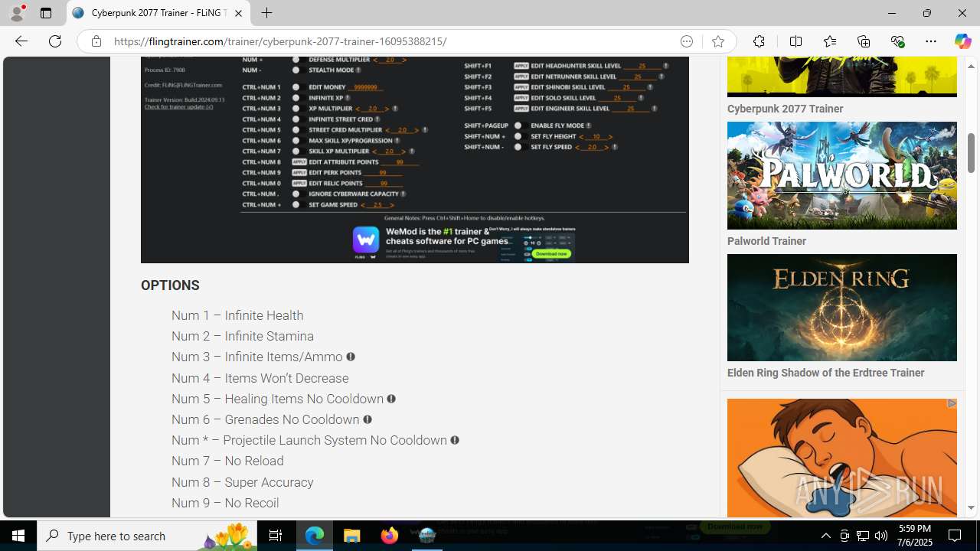Open the Favorites list
Screen dimensions: 980x551
[829, 41]
